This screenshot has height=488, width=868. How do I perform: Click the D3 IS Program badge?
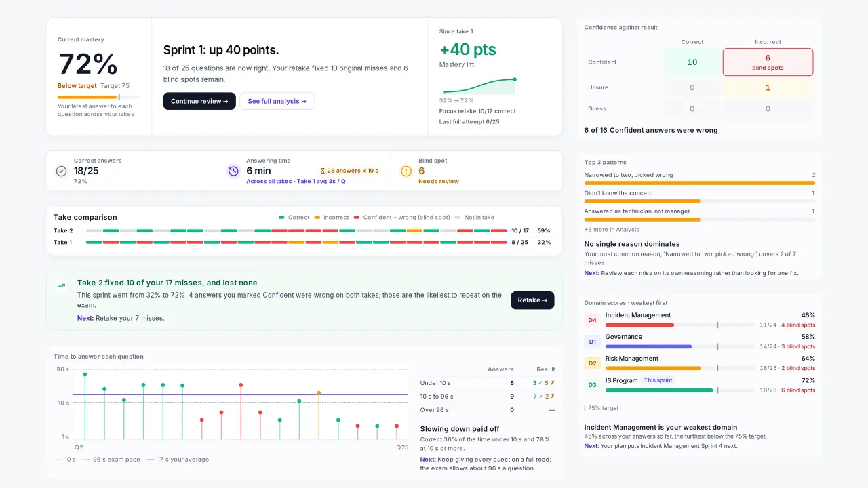tap(592, 385)
